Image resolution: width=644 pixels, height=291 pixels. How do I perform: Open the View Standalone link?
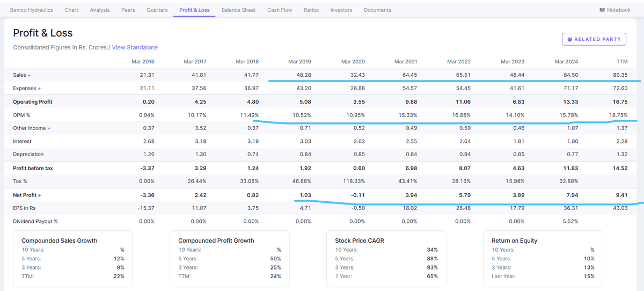click(135, 47)
